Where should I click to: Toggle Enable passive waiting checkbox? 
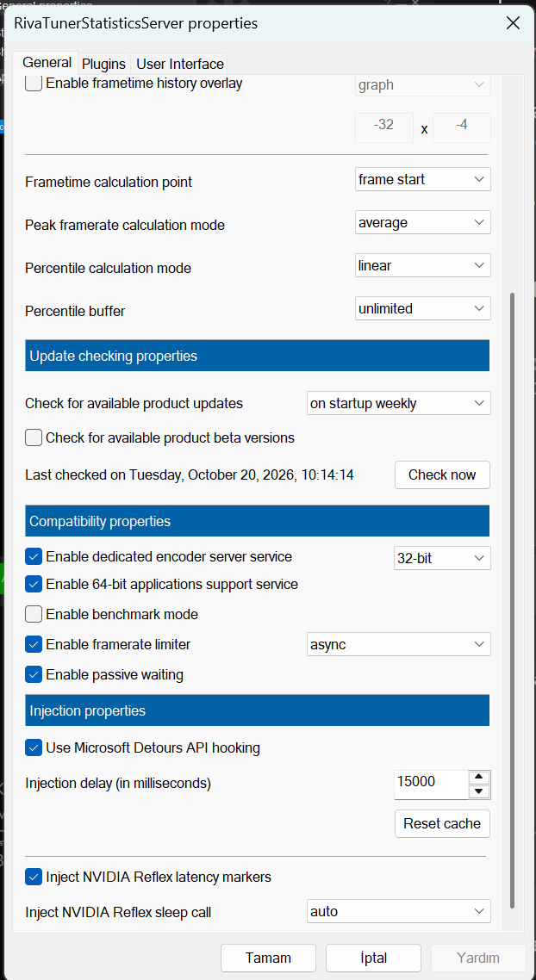coord(34,674)
